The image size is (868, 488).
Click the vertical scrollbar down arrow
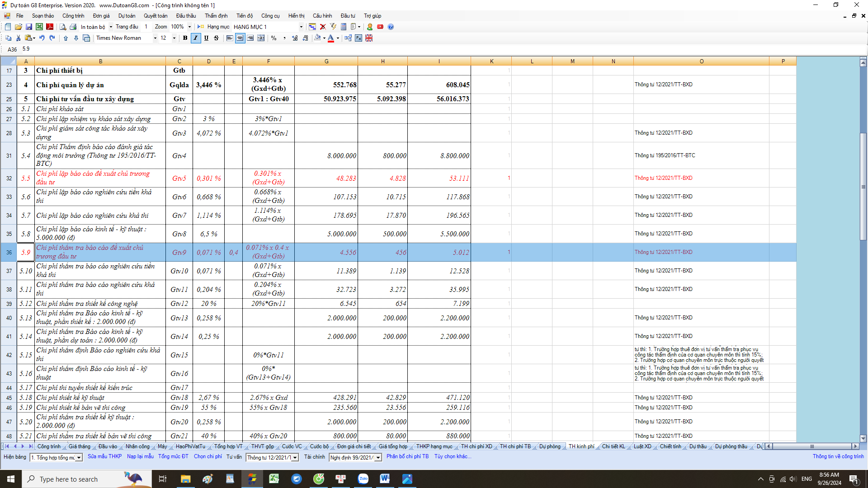click(863, 438)
